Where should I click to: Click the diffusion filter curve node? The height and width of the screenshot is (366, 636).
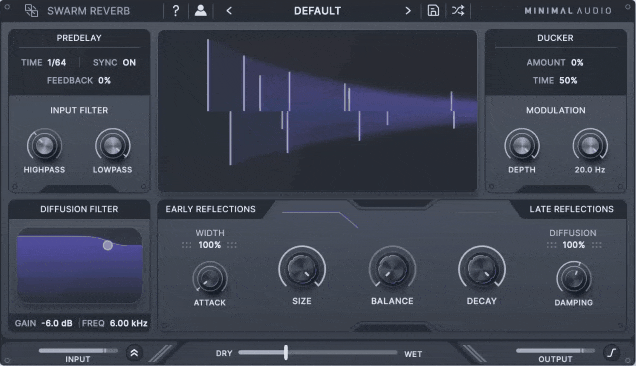(x=107, y=245)
